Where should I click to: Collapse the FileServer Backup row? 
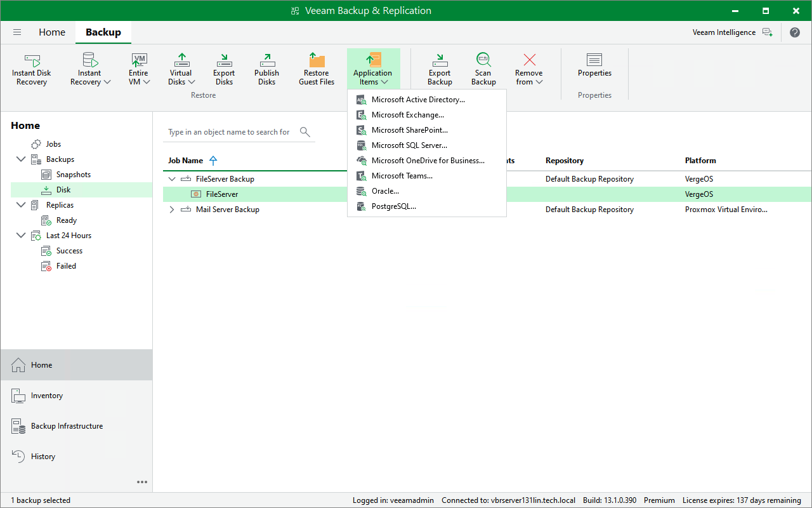click(x=172, y=179)
